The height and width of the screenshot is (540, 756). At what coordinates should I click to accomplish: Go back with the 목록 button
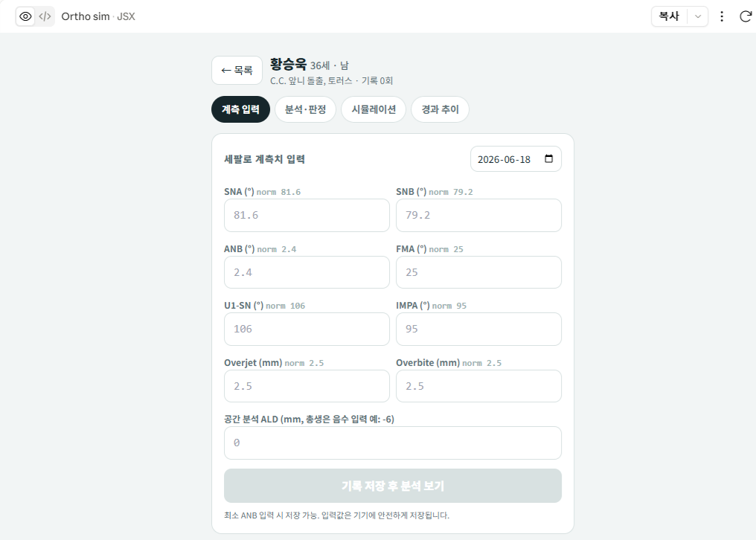pyautogui.click(x=237, y=71)
